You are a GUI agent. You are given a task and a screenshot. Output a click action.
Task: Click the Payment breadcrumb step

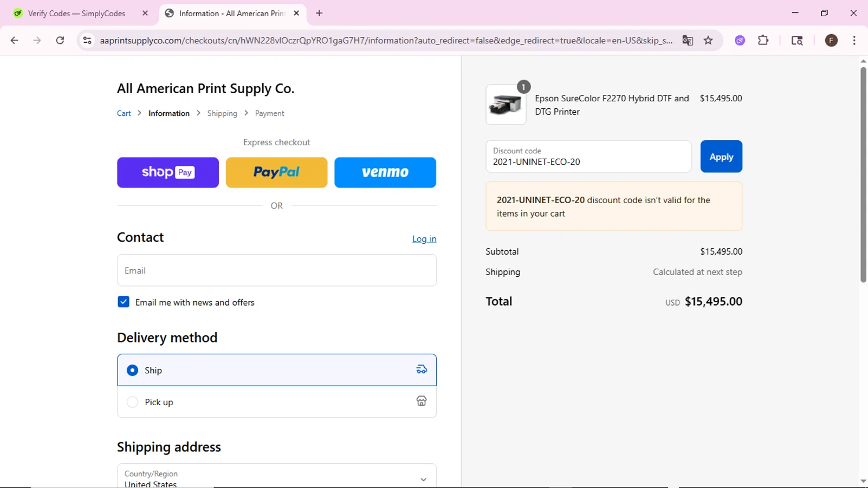(270, 113)
